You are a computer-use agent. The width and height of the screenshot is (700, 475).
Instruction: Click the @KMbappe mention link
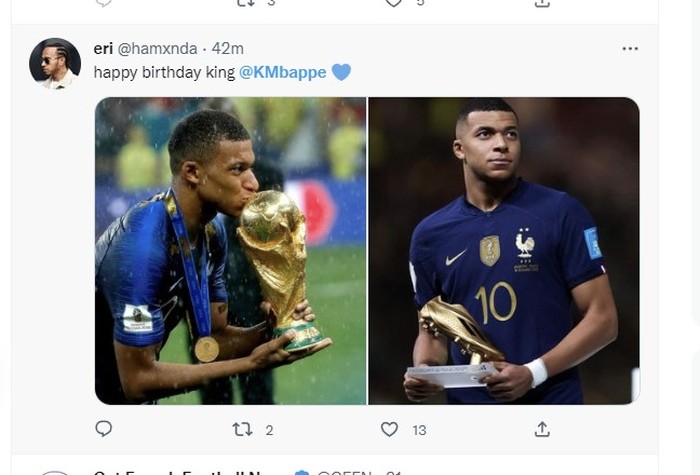tap(283, 72)
